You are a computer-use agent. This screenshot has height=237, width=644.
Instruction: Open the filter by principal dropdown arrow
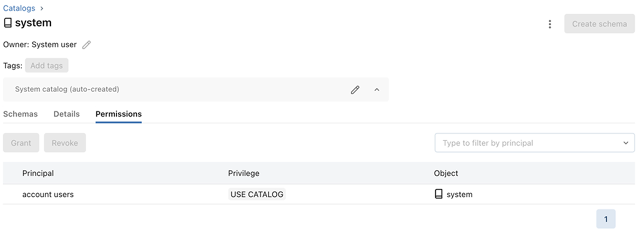[626, 143]
